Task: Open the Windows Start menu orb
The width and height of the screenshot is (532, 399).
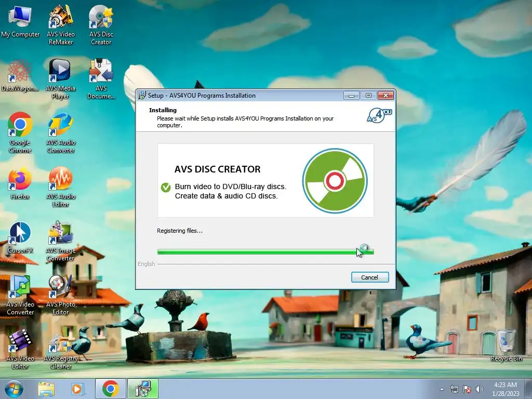Action: tap(14, 389)
